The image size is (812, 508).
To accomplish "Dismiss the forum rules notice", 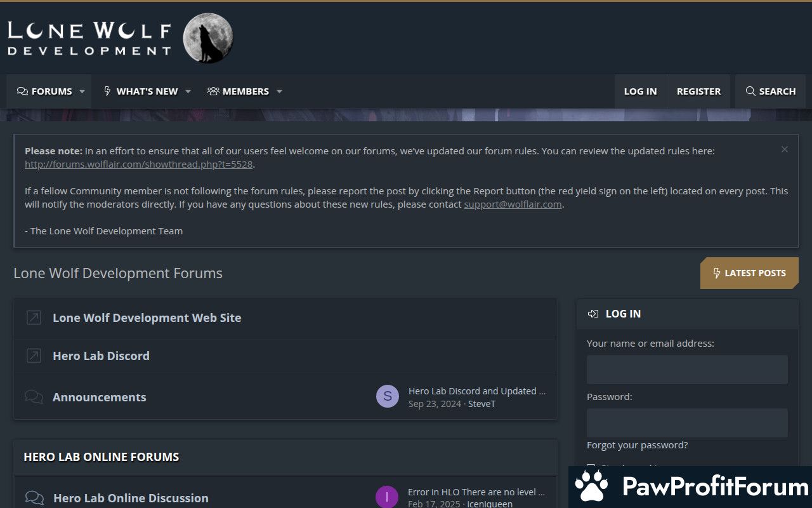I will [x=785, y=149].
